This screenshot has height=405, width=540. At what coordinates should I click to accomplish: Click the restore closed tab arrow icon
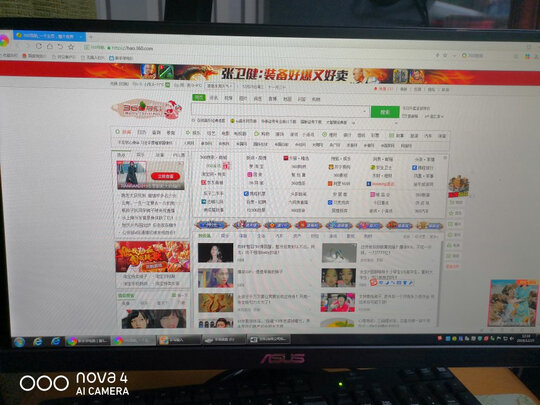(x=61, y=46)
